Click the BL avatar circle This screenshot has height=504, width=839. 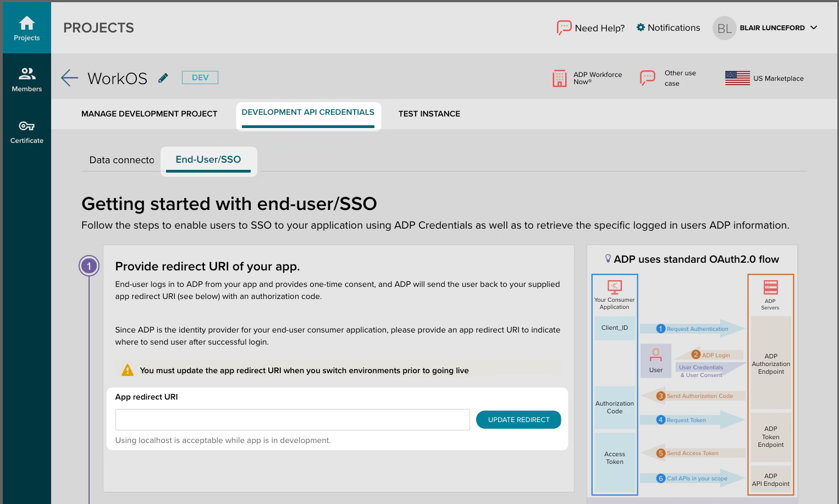(x=724, y=28)
